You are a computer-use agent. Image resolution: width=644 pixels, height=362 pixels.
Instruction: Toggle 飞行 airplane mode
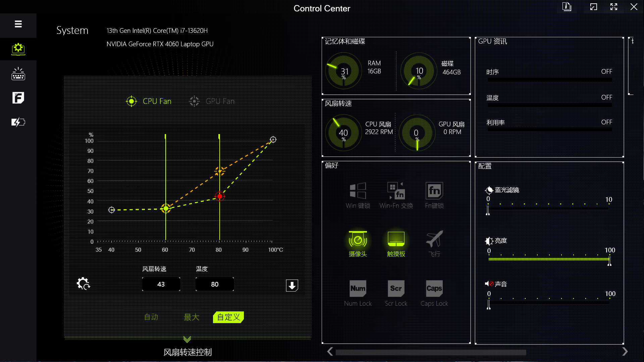point(434,244)
